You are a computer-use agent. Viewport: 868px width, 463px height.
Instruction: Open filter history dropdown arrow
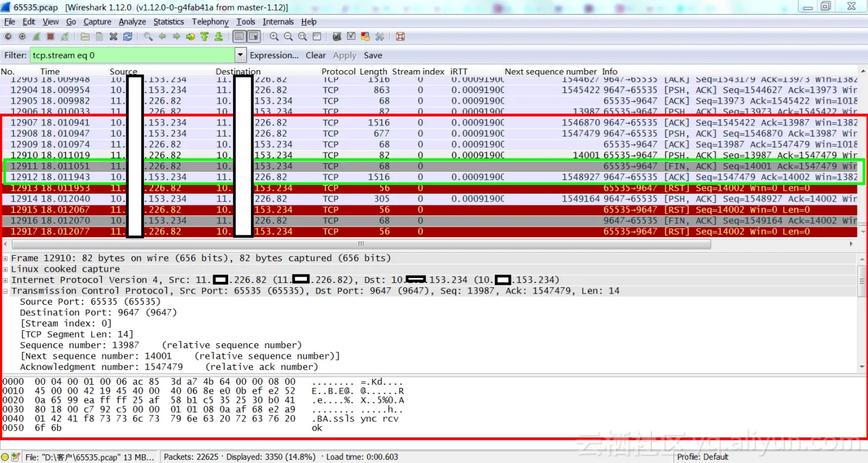pos(241,55)
